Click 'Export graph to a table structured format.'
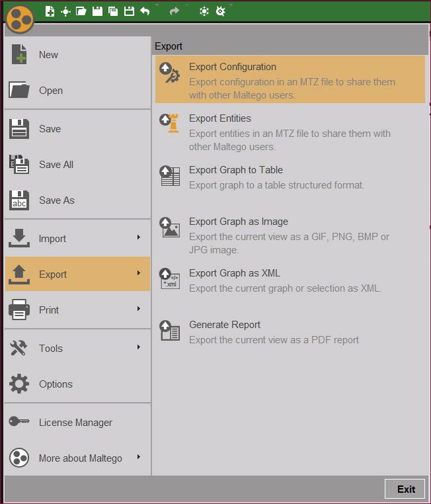 (x=276, y=185)
